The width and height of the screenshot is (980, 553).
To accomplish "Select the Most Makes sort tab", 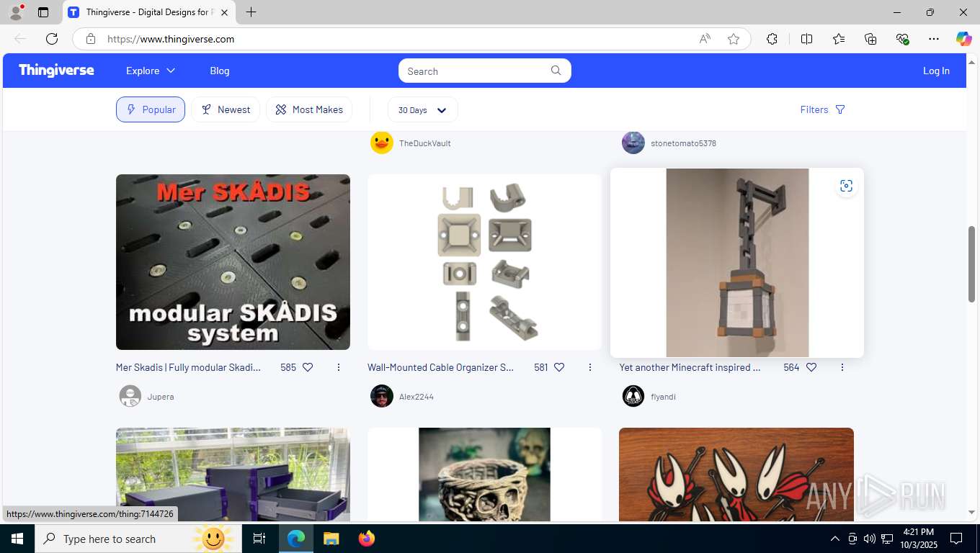I will (x=309, y=109).
